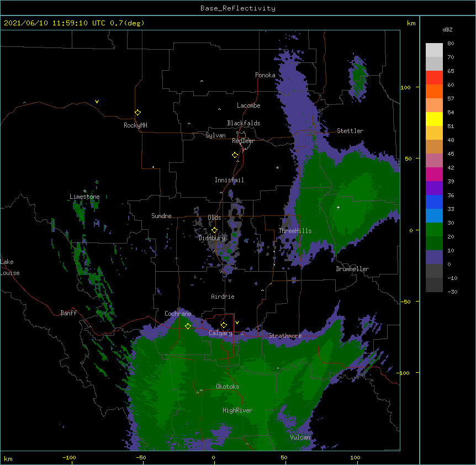Select the Innisfail city label
Image resolution: width=476 pixels, height=465 pixels.
click(229, 180)
